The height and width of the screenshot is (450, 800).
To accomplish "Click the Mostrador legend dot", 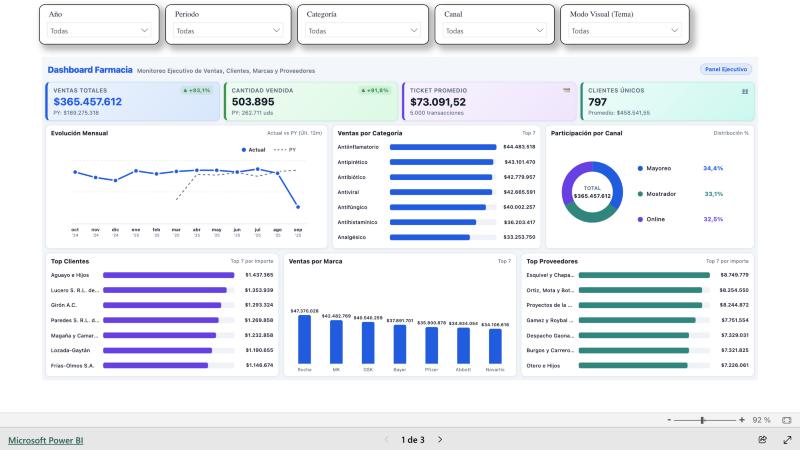I will click(x=640, y=194).
